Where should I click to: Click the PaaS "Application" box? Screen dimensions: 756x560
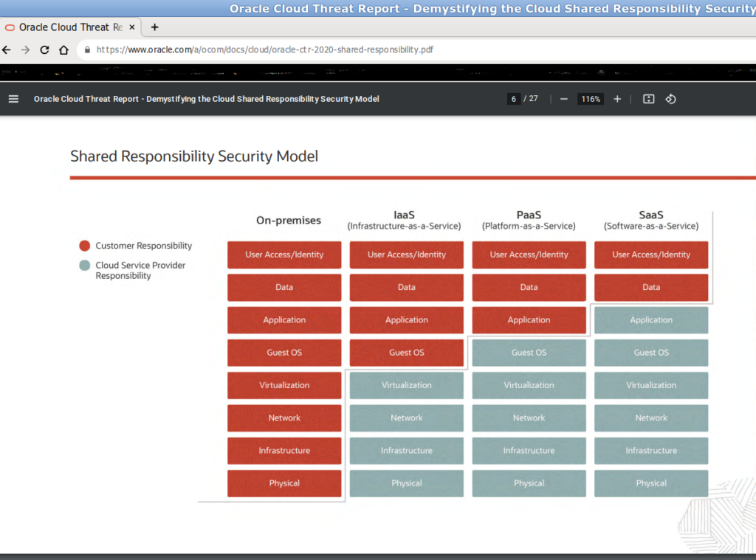coord(529,320)
